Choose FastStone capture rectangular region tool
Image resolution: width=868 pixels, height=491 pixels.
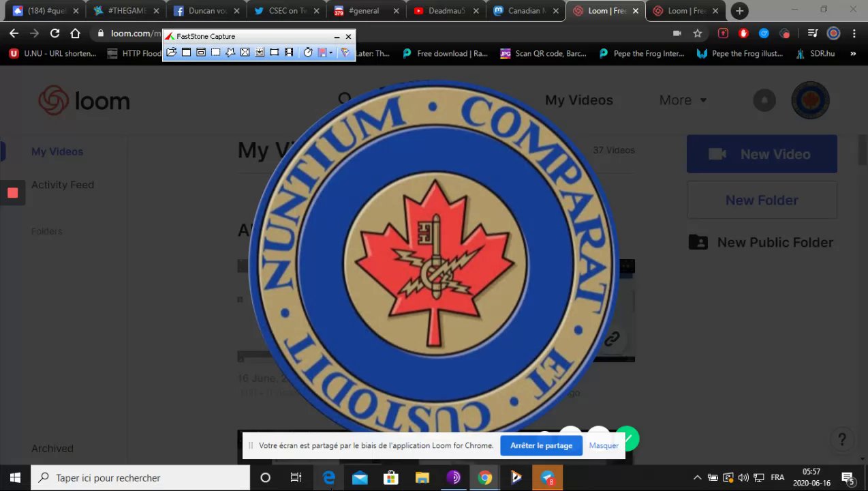(215, 53)
